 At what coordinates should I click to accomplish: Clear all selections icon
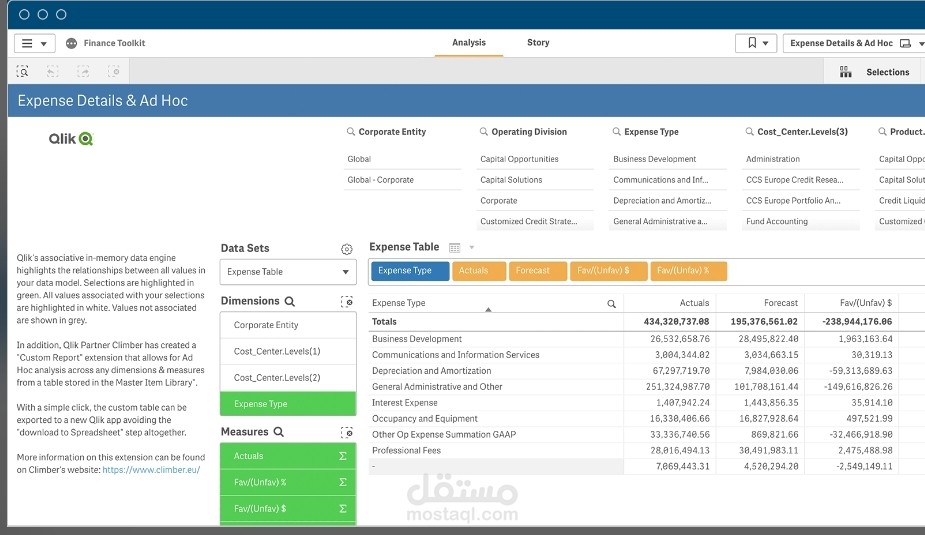(114, 72)
